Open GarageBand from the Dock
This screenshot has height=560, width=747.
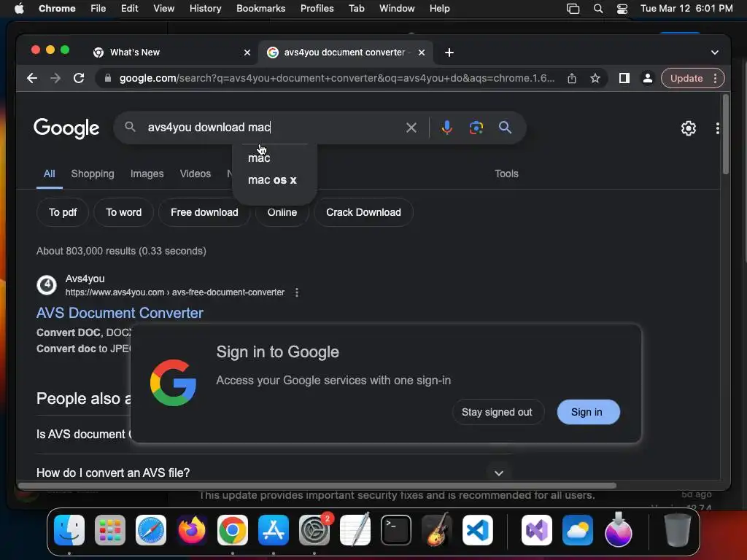pos(437,530)
